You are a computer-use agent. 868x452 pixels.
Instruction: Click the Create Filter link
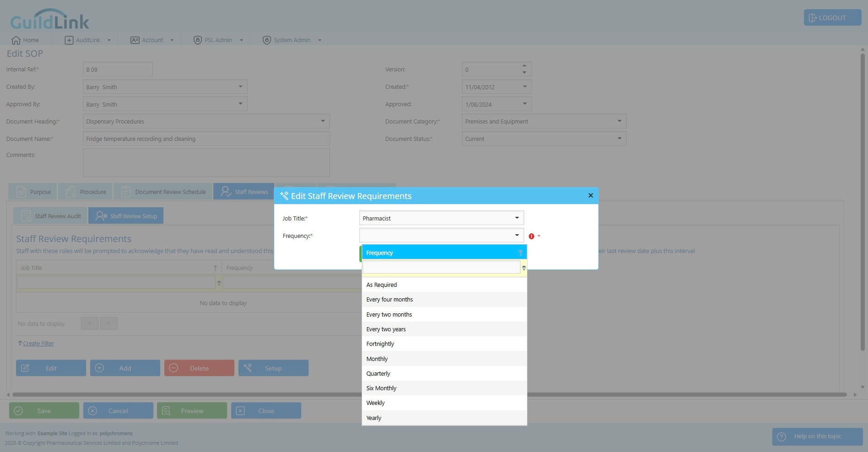(38, 343)
